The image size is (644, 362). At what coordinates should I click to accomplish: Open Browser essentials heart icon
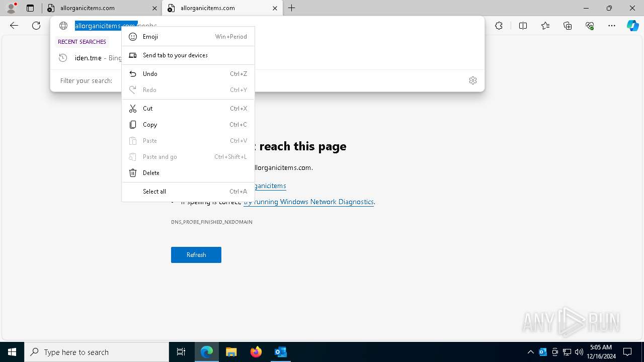click(x=590, y=26)
